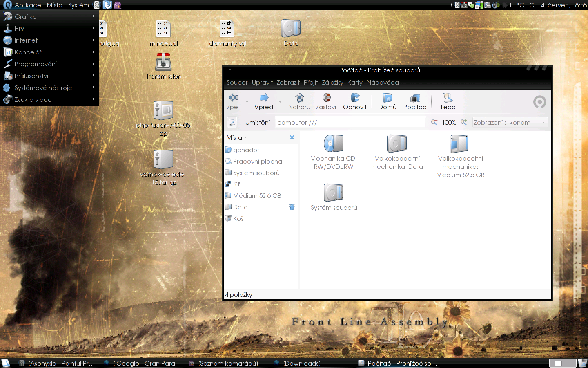Open the Místa panel menu
588x368 pixels.
[x=55, y=5]
